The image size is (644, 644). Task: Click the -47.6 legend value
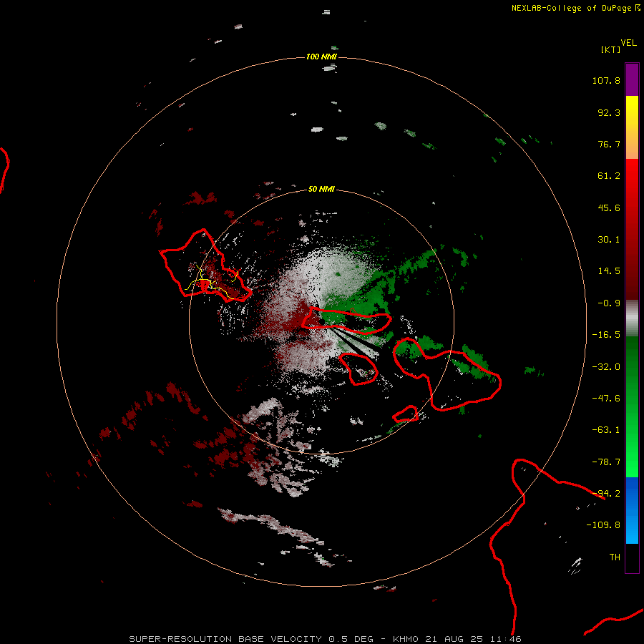point(606,399)
